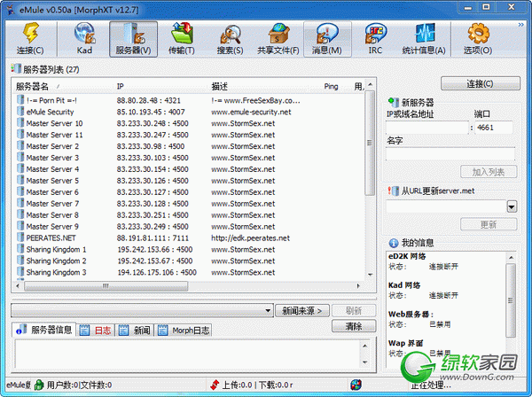This screenshot has width=532, height=397.
Task: Switch to the Morph日志 tab
Action: click(184, 330)
